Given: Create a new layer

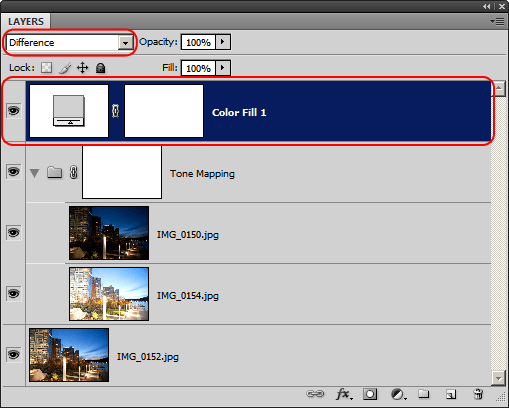Looking at the screenshot, I should tap(451, 394).
